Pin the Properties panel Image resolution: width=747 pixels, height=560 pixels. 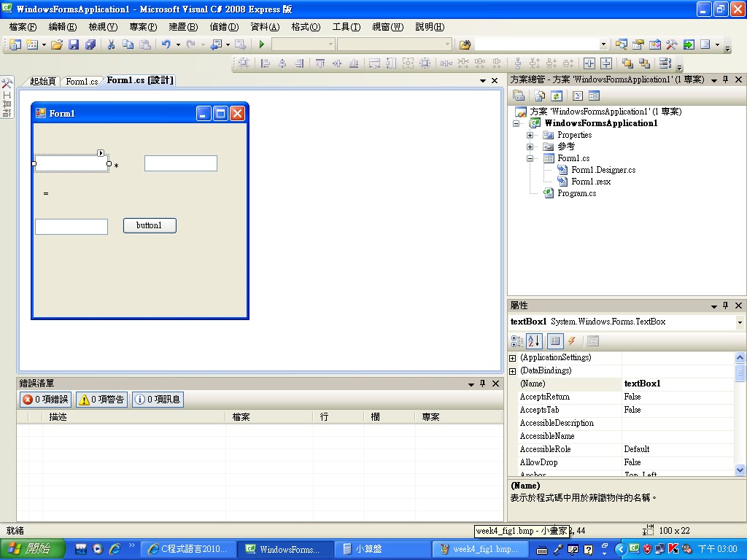(x=726, y=306)
